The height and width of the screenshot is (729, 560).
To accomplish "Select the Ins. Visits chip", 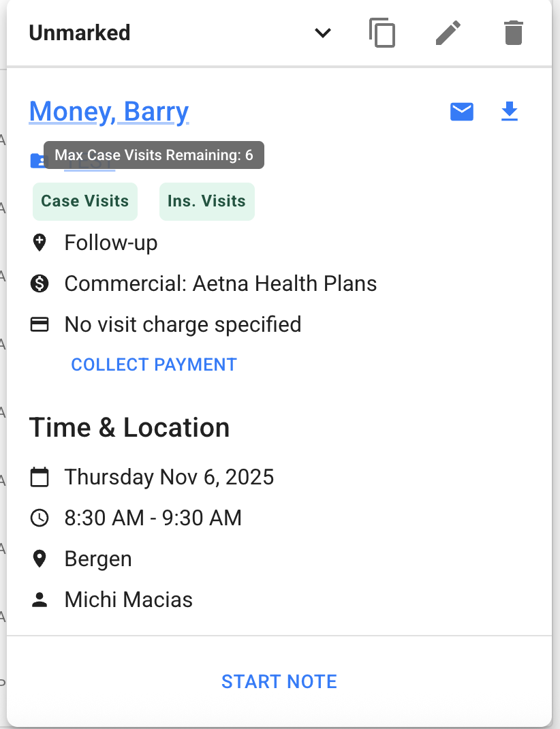I will pos(206,202).
